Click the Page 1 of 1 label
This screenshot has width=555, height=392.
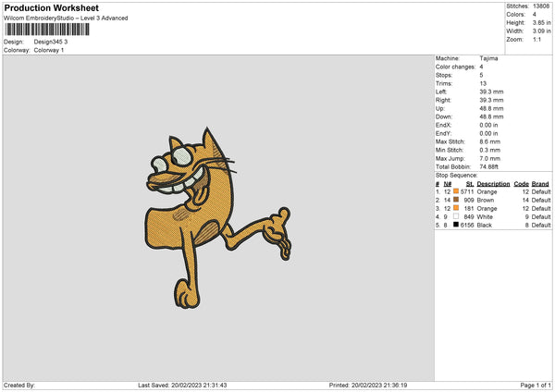click(x=536, y=385)
